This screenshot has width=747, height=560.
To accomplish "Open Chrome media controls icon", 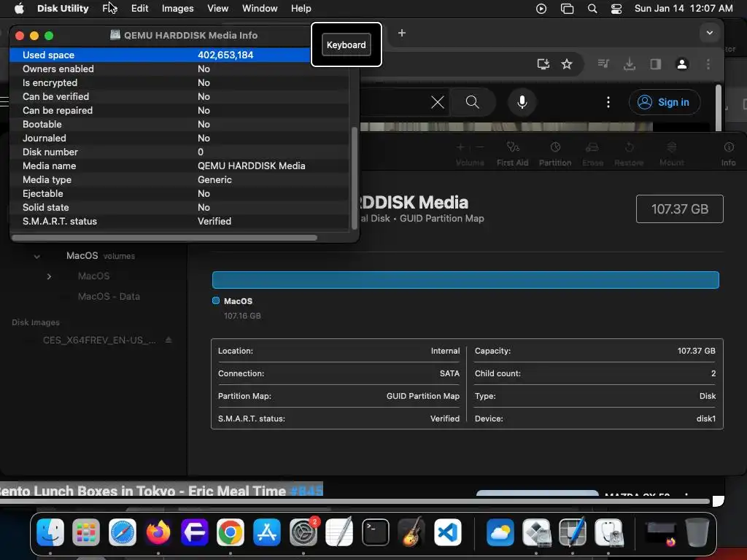I will point(603,63).
